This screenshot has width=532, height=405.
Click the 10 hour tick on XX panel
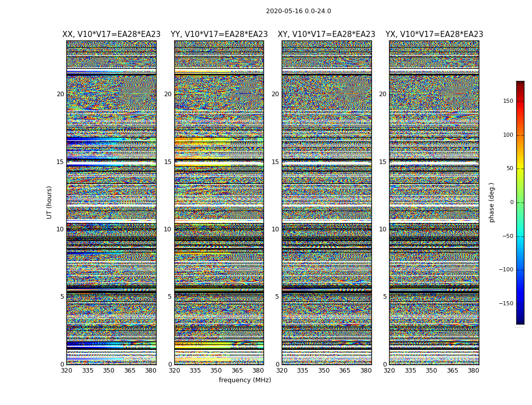[x=60, y=229]
